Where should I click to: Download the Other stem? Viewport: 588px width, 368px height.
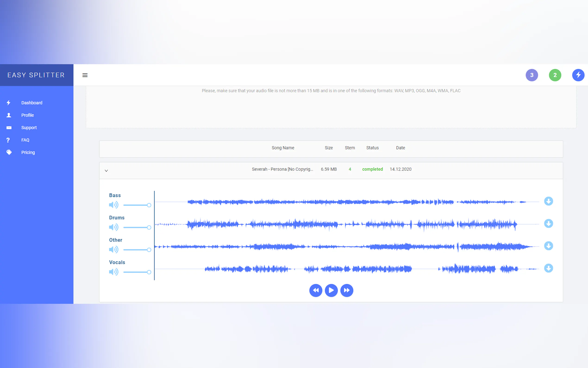[x=548, y=246]
